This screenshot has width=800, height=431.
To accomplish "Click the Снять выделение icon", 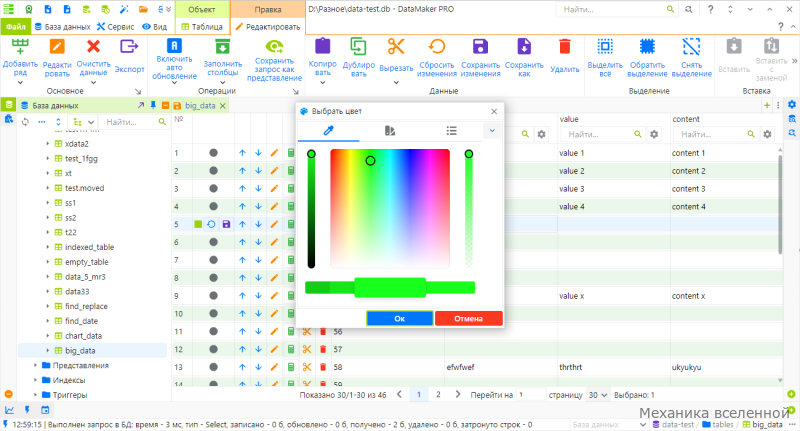I will [691, 46].
